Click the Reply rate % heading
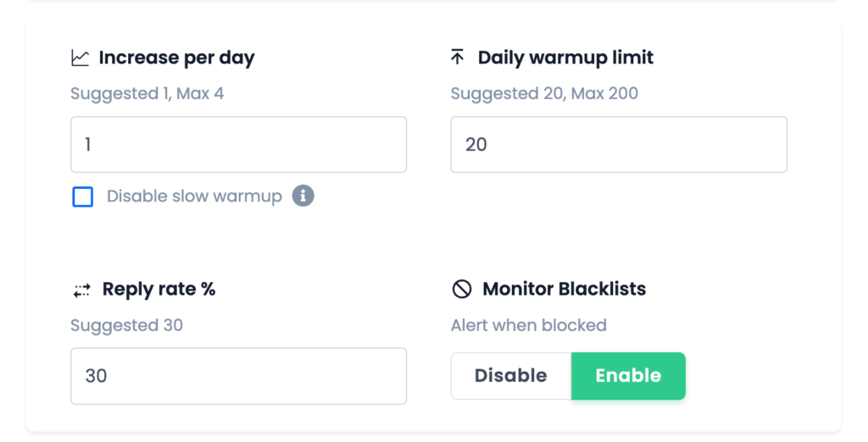Screen dimensions: 868x442 pos(159,290)
